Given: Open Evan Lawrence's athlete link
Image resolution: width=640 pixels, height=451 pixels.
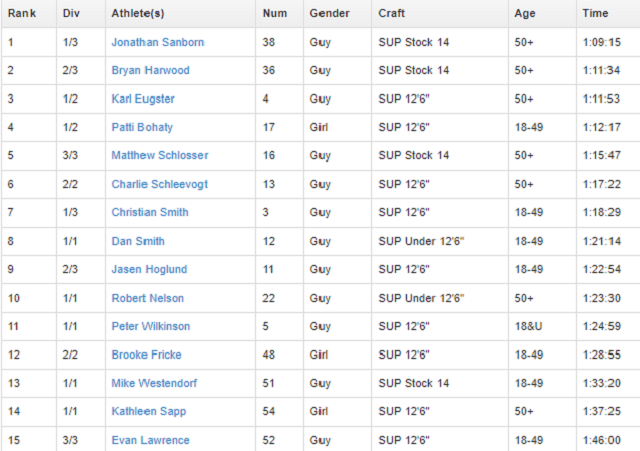Looking at the screenshot, I should 150,440.
